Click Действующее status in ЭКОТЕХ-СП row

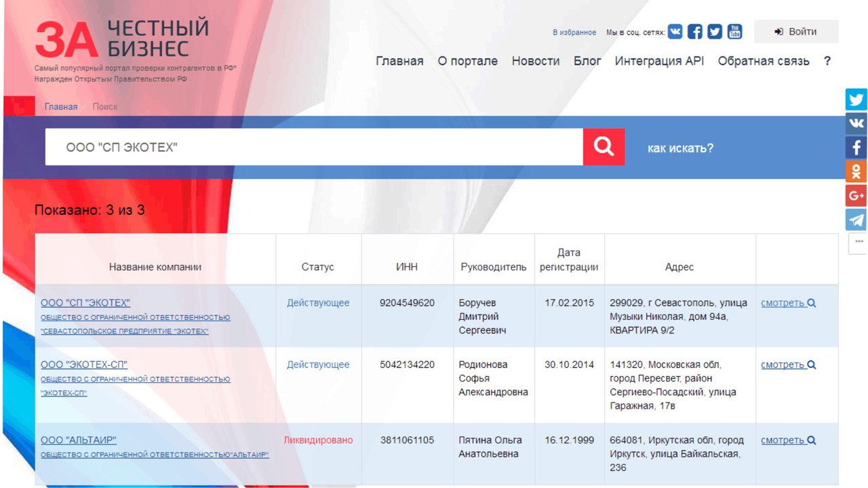click(x=318, y=365)
